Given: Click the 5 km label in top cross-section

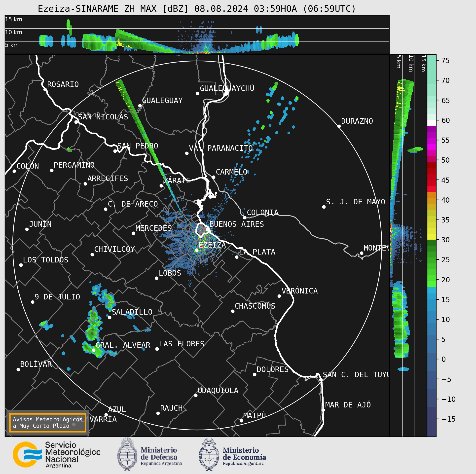Looking at the screenshot, I should pos(12,45).
